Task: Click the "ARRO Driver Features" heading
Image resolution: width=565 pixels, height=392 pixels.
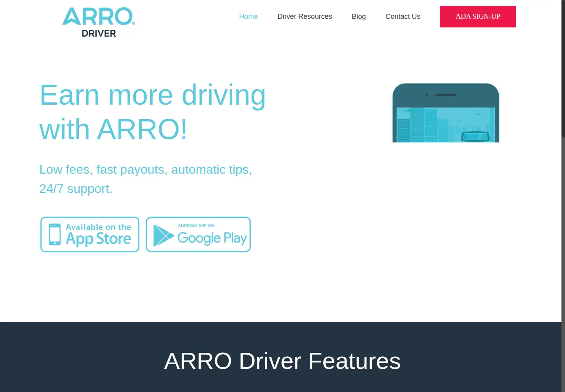Action: point(282,361)
